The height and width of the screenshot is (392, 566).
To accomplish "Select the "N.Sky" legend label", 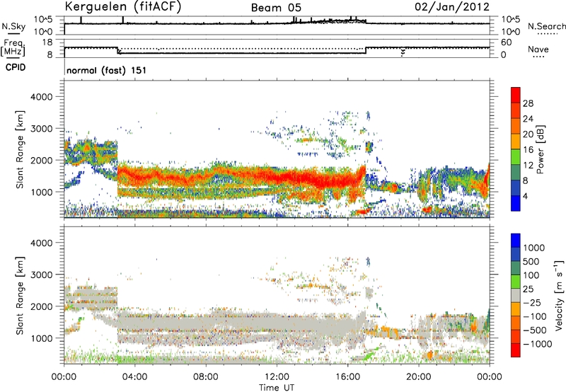I will [13, 26].
